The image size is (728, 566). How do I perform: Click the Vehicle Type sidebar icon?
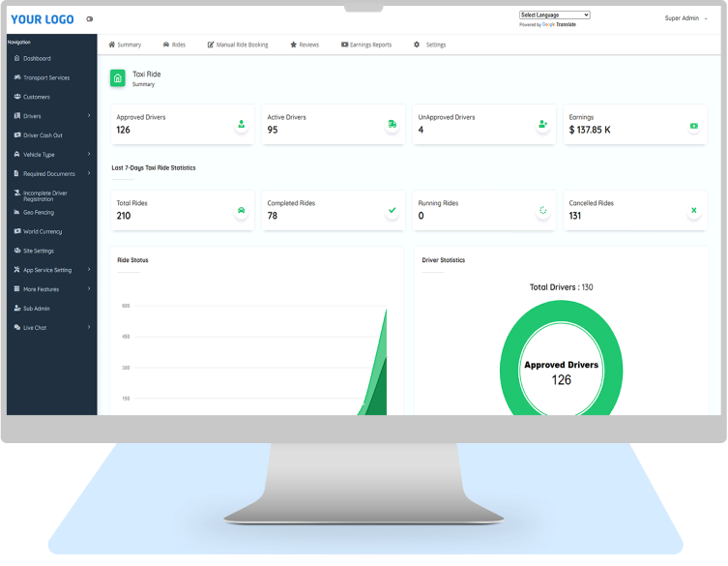click(17, 154)
